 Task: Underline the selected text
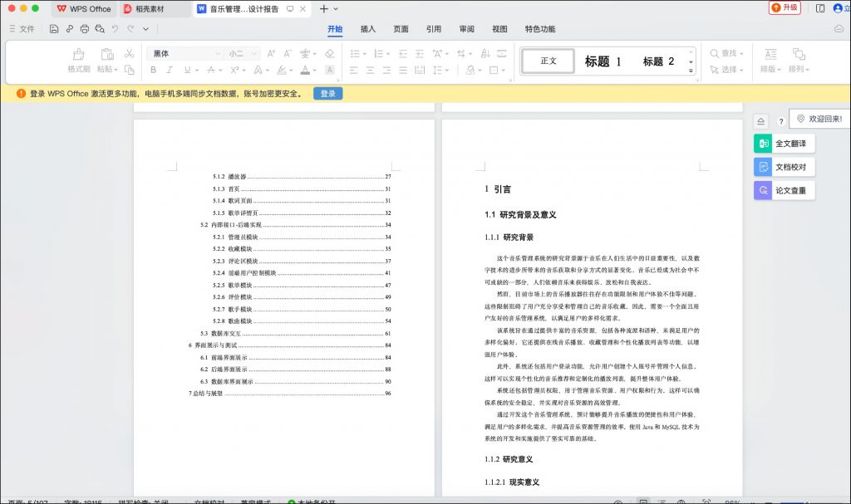coord(187,69)
